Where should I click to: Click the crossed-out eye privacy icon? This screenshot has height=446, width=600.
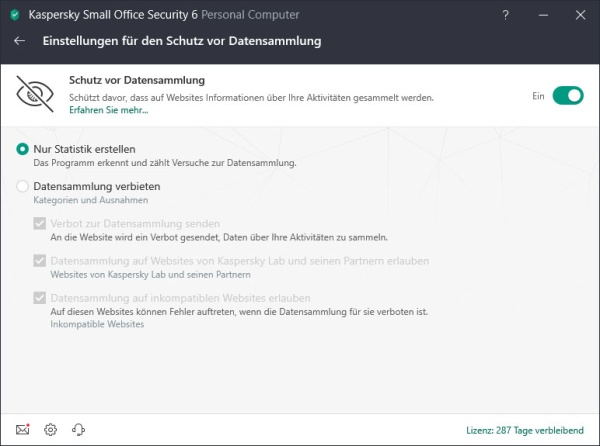(x=35, y=94)
